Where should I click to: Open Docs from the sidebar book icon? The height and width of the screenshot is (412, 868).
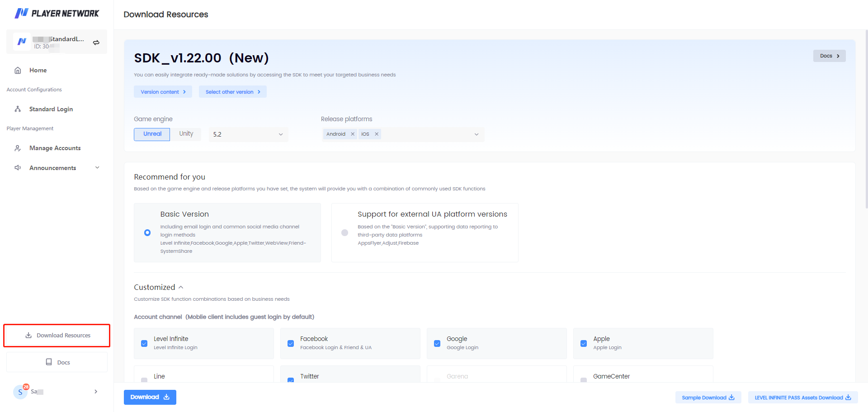click(x=49, y=362)
